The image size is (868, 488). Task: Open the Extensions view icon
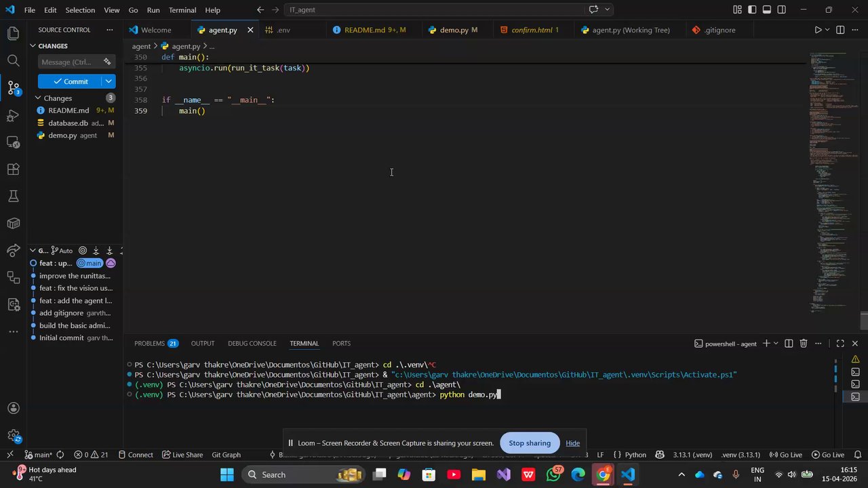pos(13,169)
